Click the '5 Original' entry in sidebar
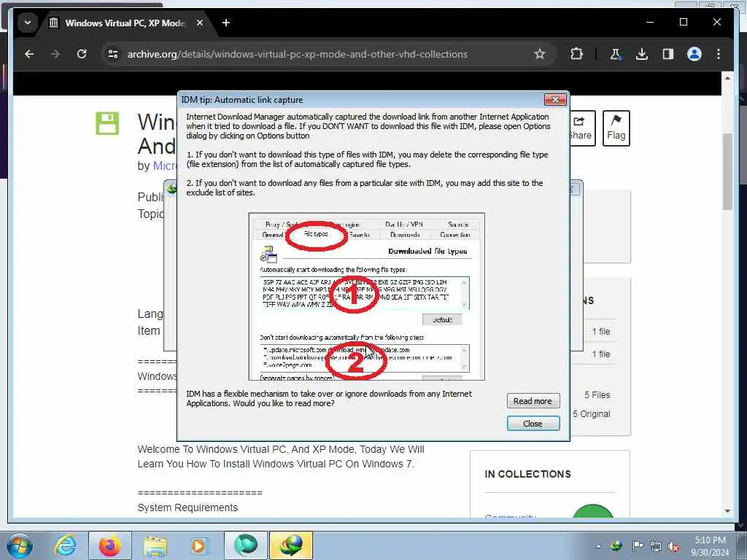This screenshot has height=560, width=747. click(591, 414)
